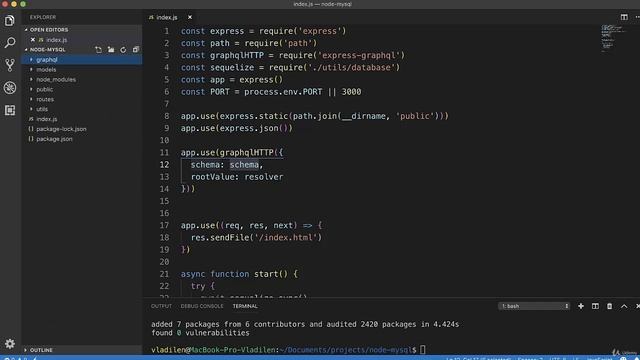Open the Extensions view
Viewport: 640px width, 360px height.
click(10, 110)
